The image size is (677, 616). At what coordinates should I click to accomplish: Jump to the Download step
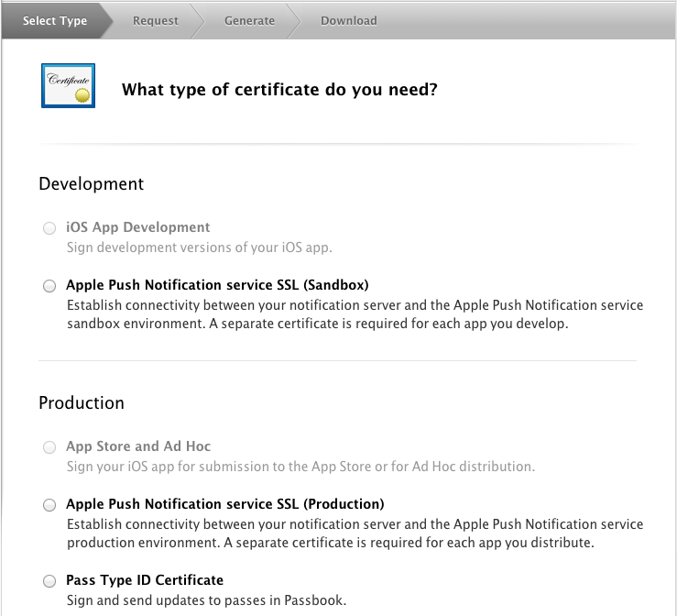click(348, 20)
